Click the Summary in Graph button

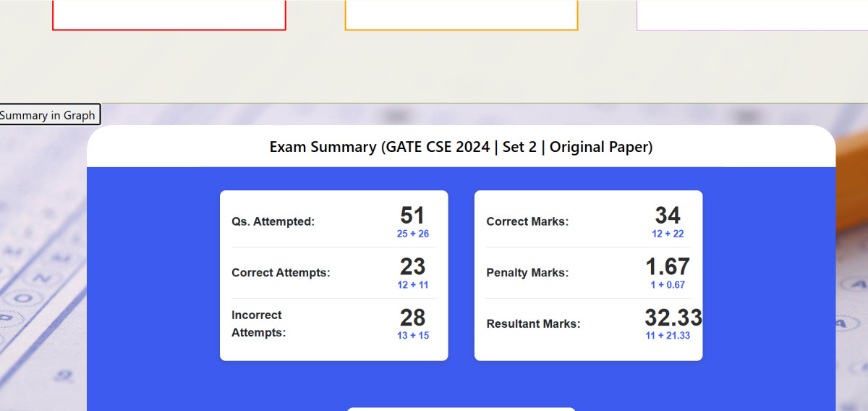[x=48, y=115]
